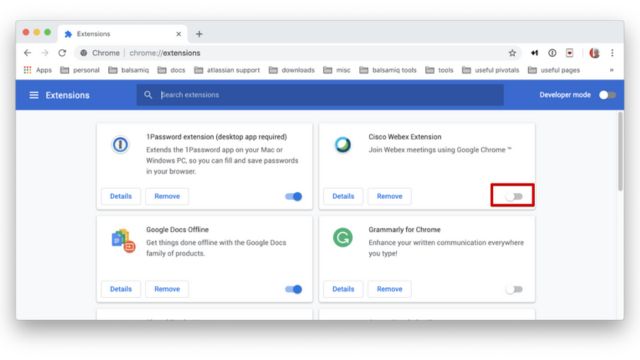Disable the Google Docs Offline toggle
This screenshot has width=640, height=360.
point(293,289)
